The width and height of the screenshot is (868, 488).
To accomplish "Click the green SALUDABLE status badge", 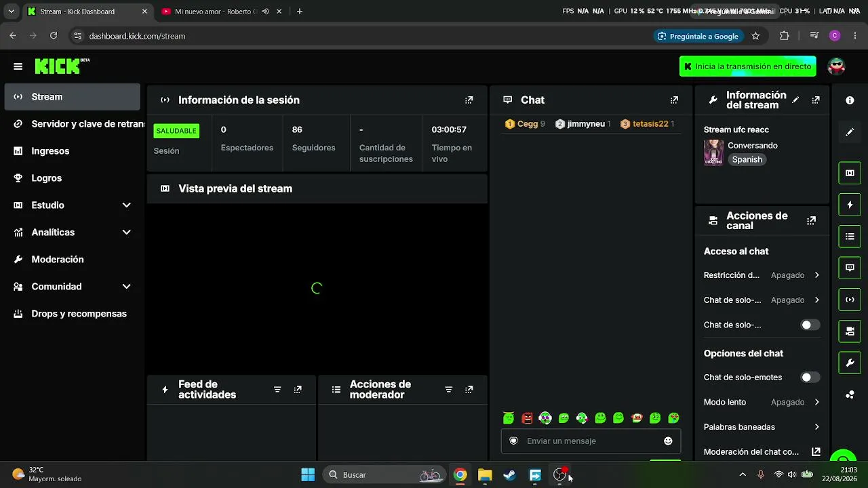I will [176, 131].
